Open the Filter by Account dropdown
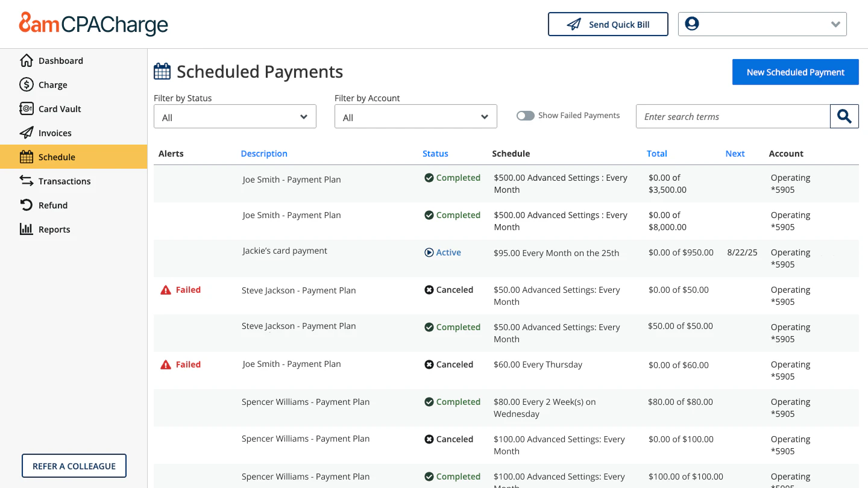Image resolution: width=868 pixels, height=488 pixels. [x=415, y=116]
